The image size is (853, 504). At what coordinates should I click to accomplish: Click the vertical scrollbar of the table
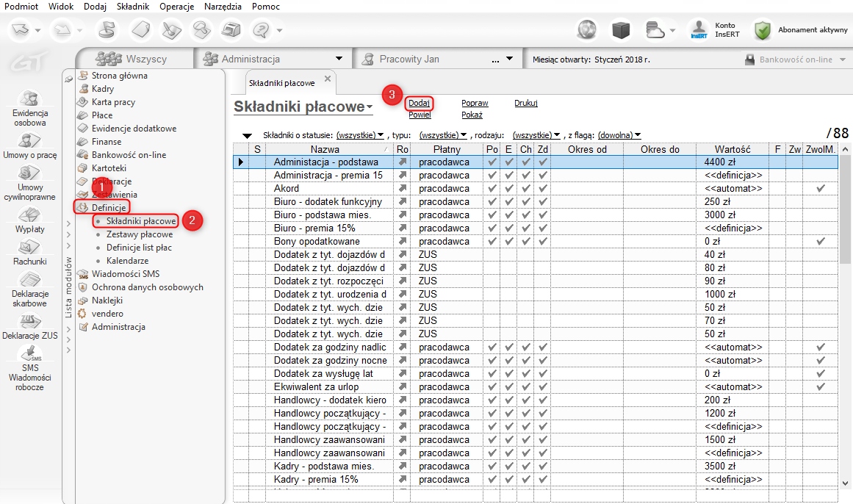click(x=845, y=294)
